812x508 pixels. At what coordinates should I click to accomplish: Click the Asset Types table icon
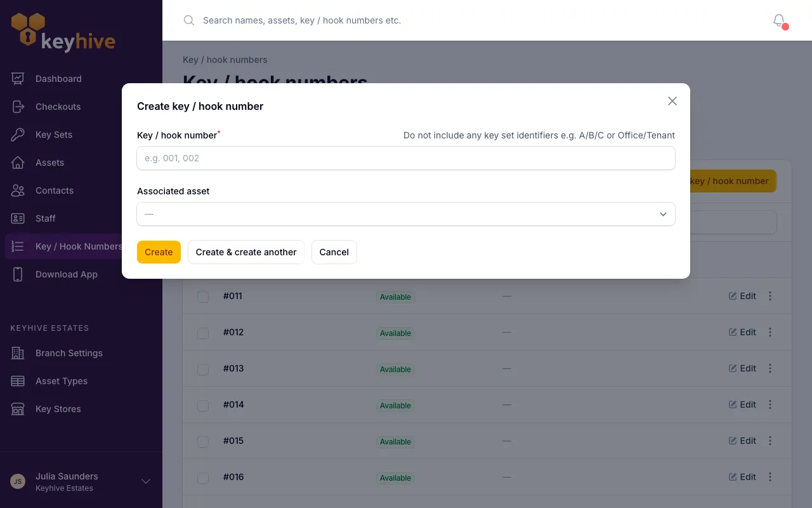point(18,381)
